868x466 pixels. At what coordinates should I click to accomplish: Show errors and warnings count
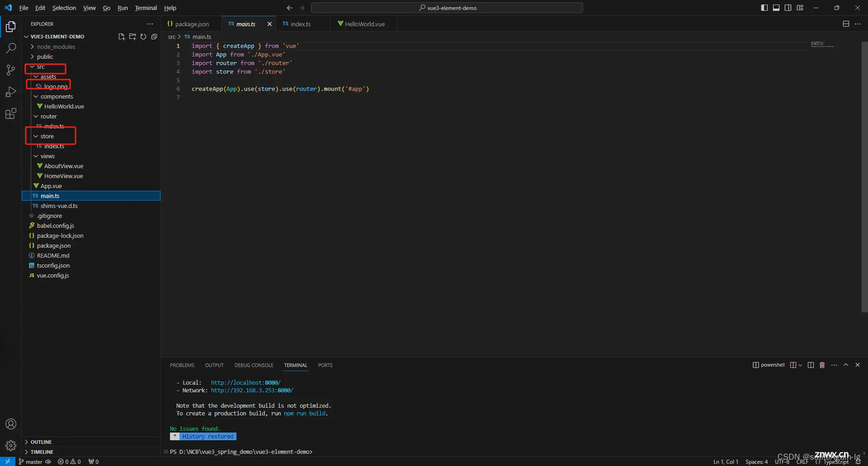click(69, 461)
